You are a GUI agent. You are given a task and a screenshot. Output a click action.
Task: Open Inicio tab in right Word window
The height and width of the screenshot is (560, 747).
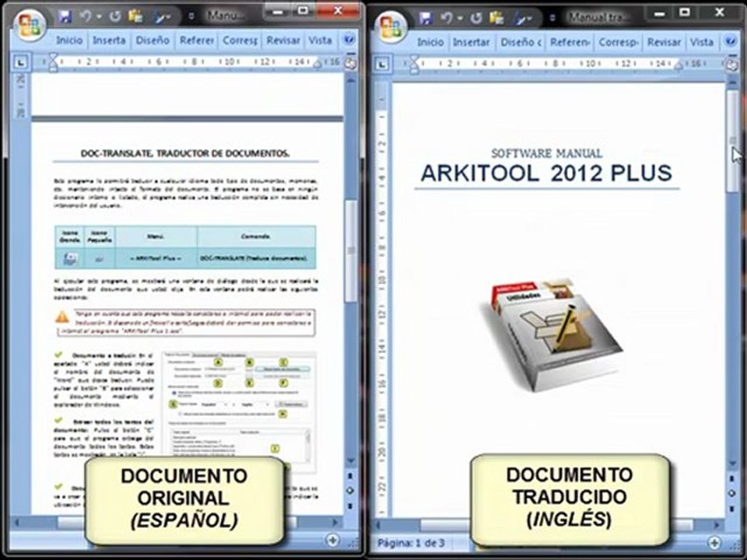(430, 42)
